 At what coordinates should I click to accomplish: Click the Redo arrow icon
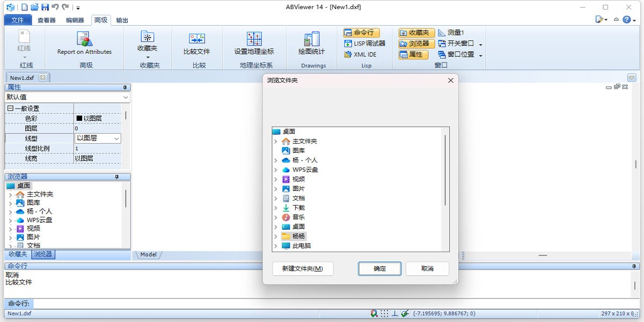point(65,8)
